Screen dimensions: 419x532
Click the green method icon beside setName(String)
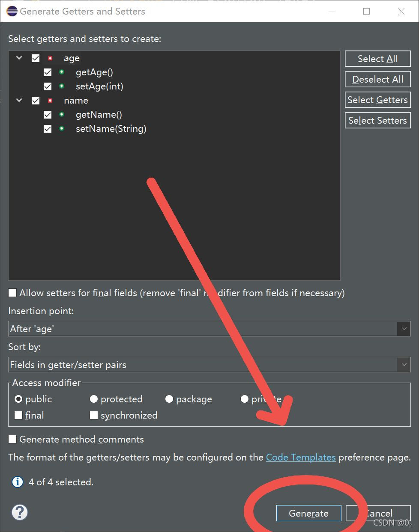tap(62, 128)
